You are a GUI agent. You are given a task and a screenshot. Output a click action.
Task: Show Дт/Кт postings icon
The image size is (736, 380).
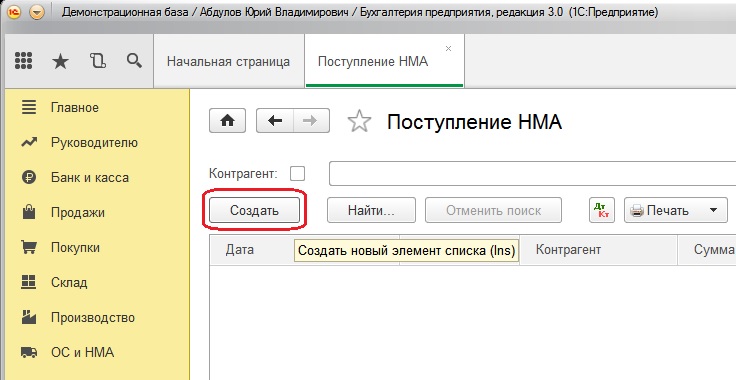pyautogui.click(x=602, y=210)
